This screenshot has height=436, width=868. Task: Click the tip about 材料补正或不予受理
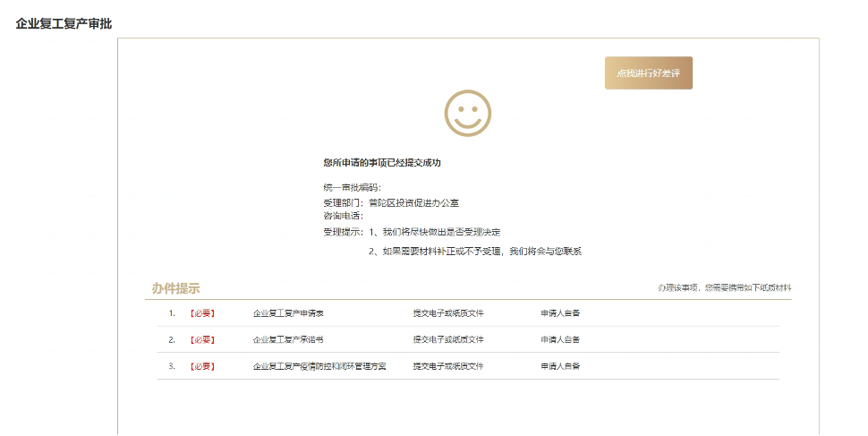click(x=474, y=252)
